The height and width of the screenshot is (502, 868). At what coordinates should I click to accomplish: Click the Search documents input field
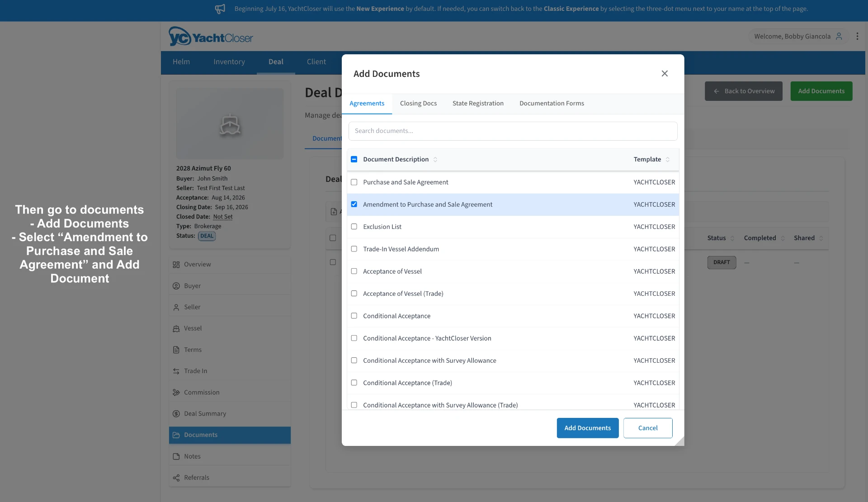513,131
